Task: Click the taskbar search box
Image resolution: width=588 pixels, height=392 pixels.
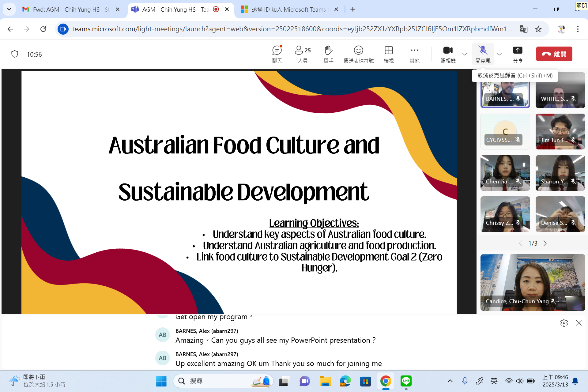Action: tap(223, 381)
